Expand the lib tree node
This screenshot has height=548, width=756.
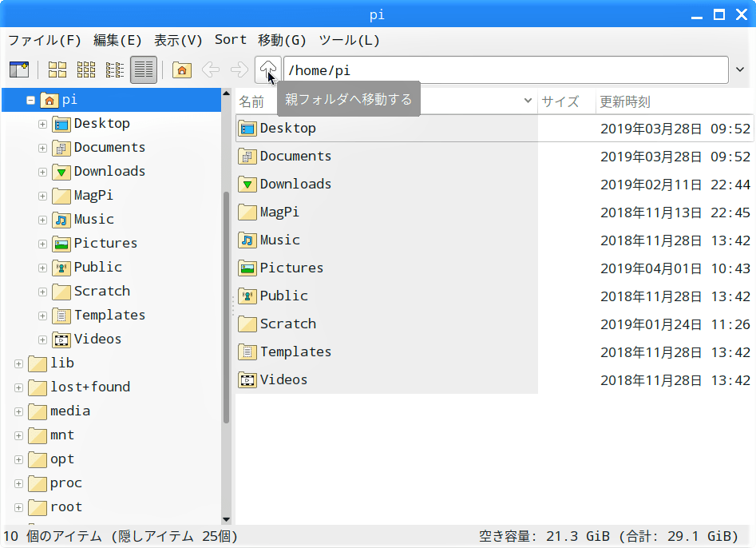(19, 363)
